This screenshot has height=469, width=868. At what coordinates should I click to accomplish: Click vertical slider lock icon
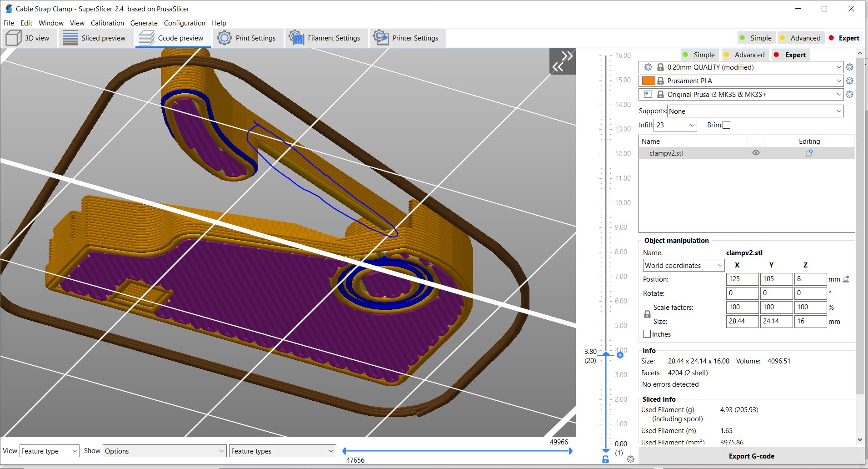tap(605, 459)
